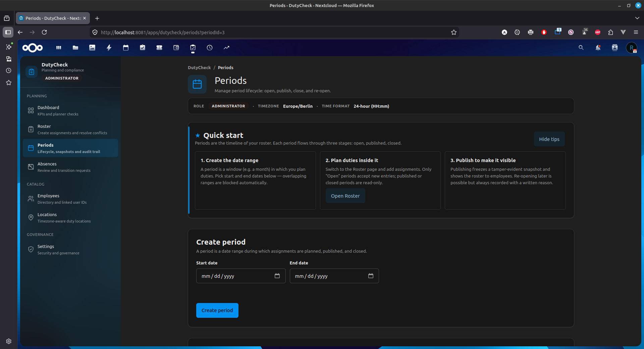
Task: Open the trending chart app icon
Action: click(226, 48)
